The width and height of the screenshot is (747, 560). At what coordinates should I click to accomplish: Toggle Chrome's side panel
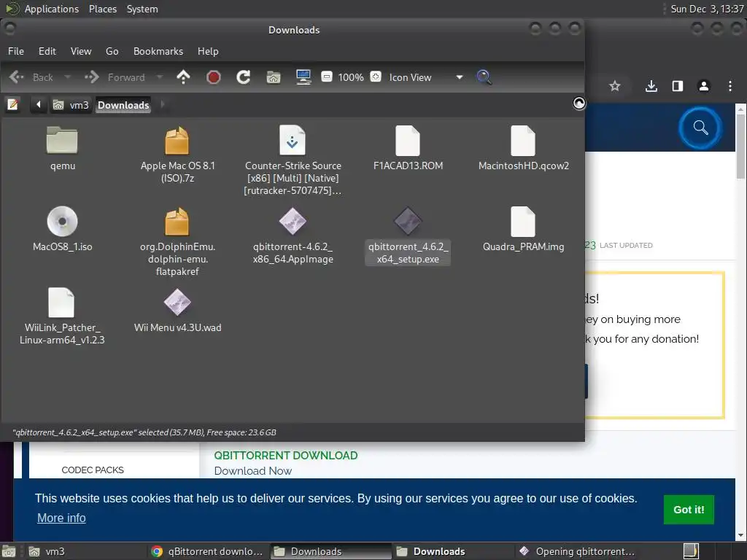click(678, 86)
